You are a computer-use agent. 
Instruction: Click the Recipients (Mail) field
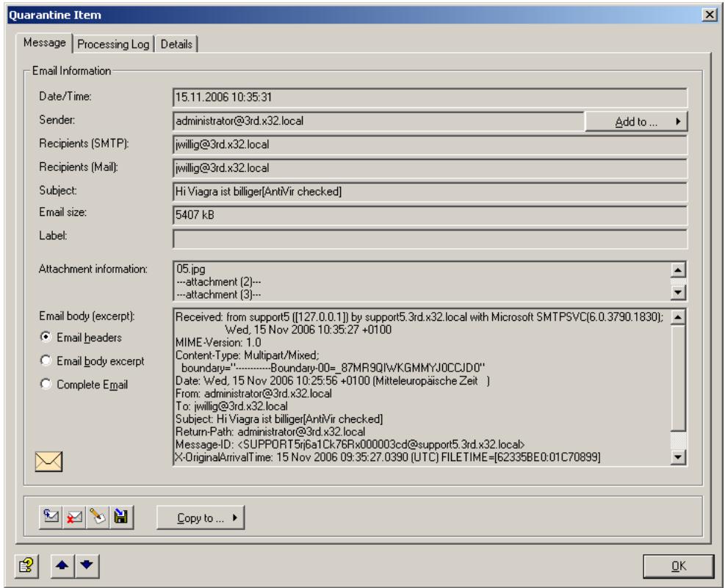pyautogui.click(x=430, y=168)
